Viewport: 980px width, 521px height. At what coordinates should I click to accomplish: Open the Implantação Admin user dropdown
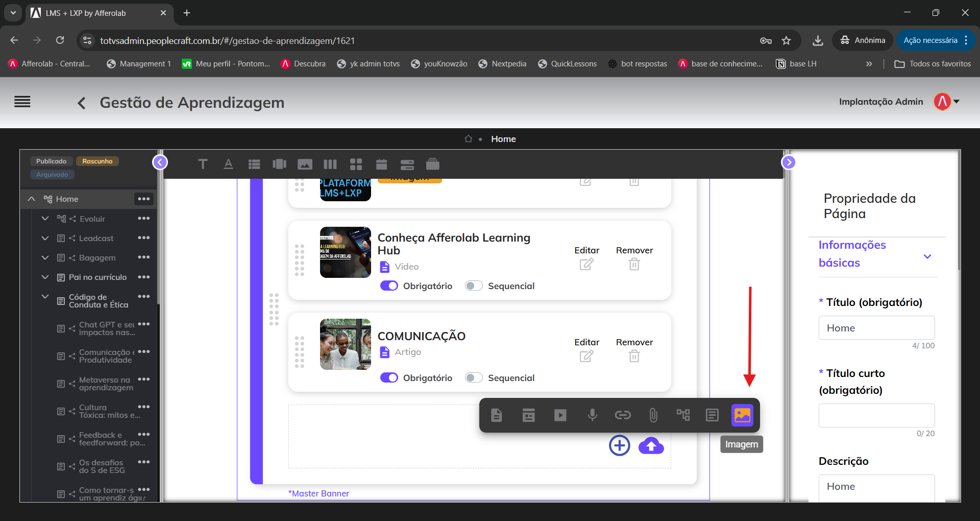point(957,102)
